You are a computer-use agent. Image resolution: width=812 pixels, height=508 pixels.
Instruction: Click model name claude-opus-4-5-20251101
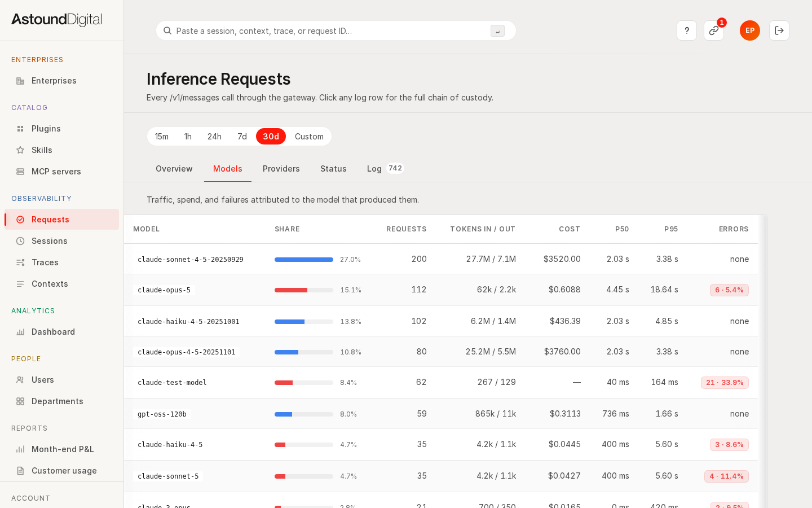[x=187, y=352]
